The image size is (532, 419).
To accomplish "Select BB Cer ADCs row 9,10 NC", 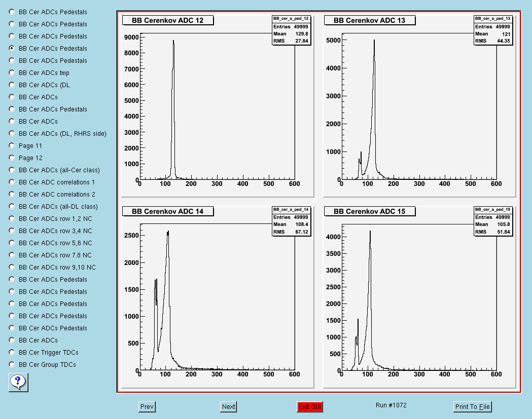I will 12,267.
